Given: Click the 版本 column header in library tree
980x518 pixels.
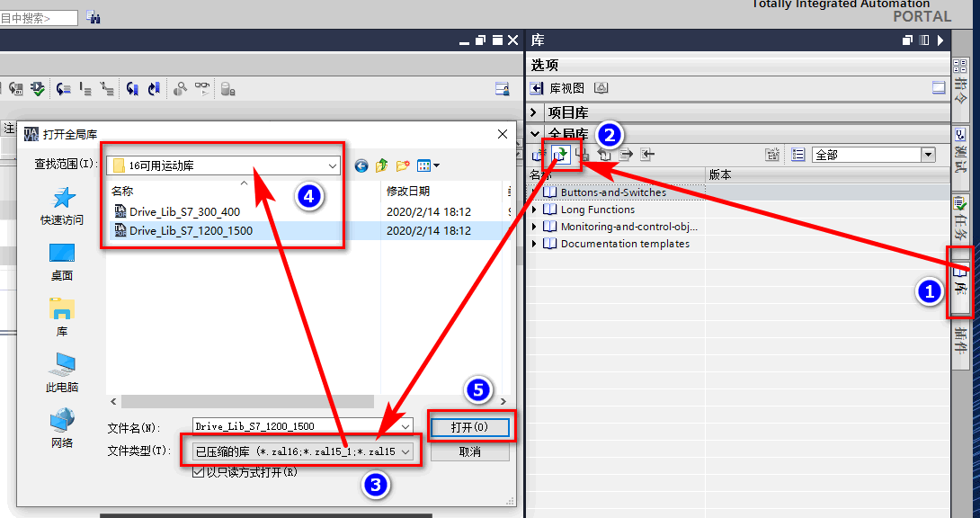Looking at the screenshot, I should (x=720, y=175).
